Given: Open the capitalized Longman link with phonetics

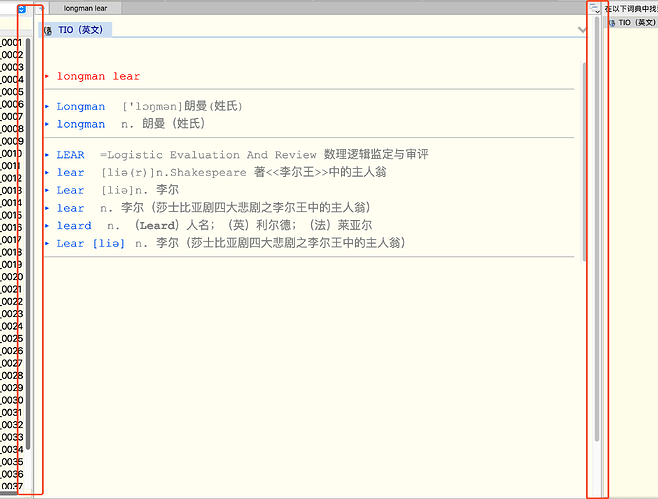Looking at the screenshot, I should point(81,107).
